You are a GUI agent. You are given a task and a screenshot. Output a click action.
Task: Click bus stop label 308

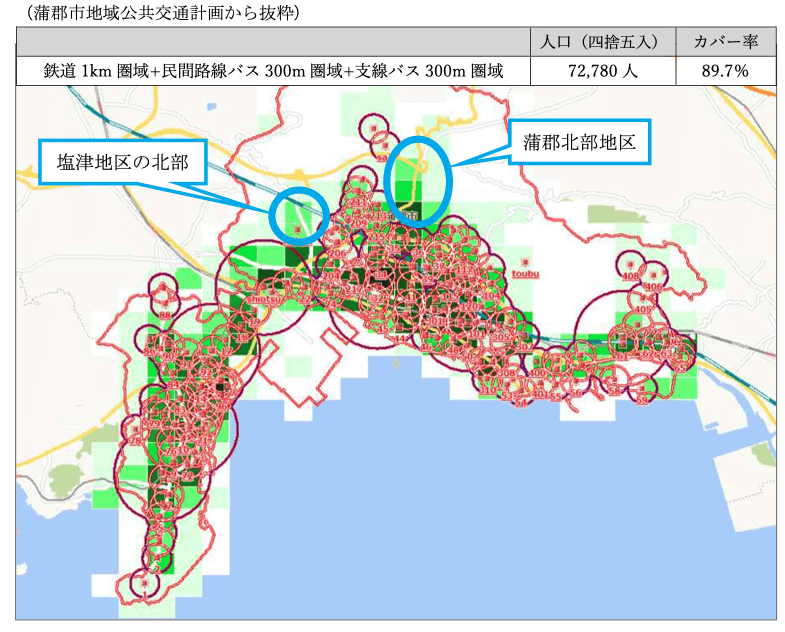click(x=507, y=373)
